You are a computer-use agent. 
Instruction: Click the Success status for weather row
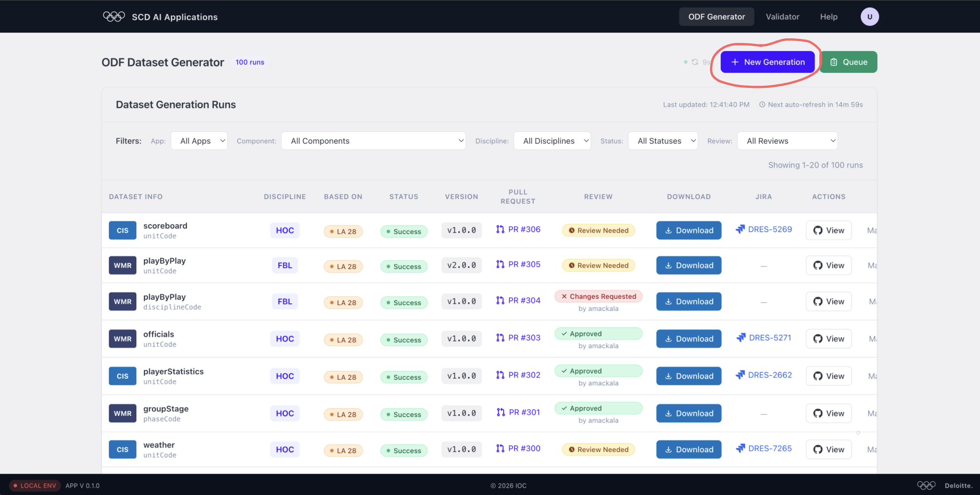click(x=404, y=451)
